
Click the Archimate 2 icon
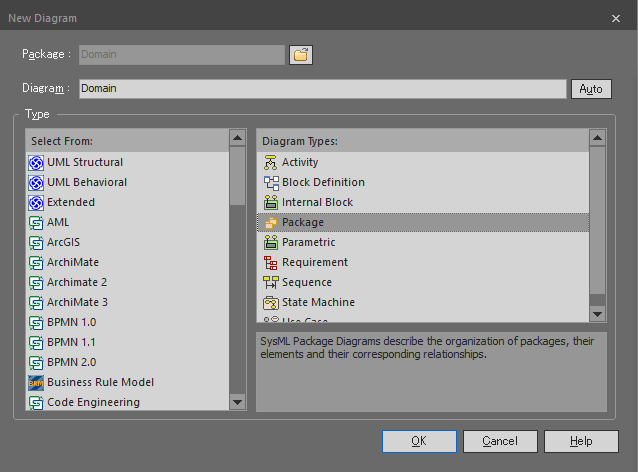click(36, 282)
